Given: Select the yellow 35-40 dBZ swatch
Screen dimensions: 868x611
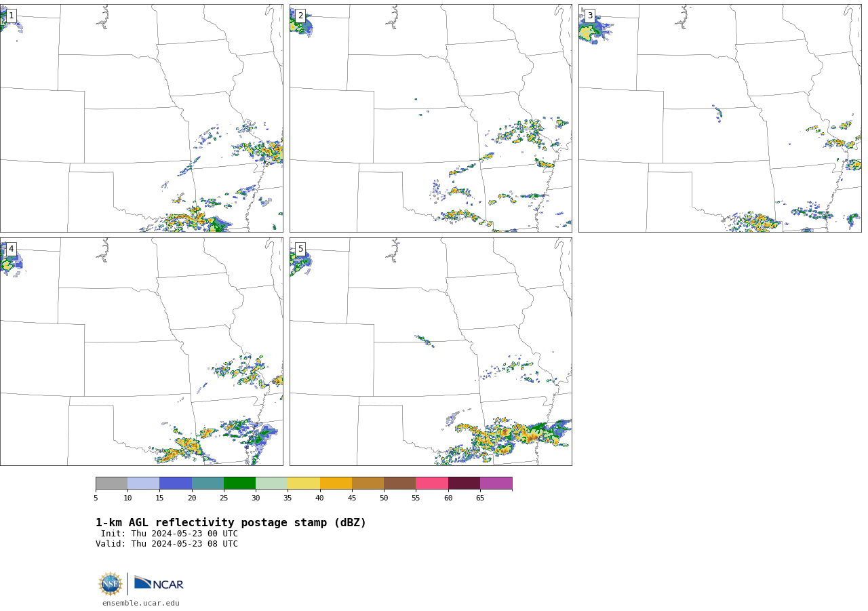Looking at the screenshot, I should 304,484.
